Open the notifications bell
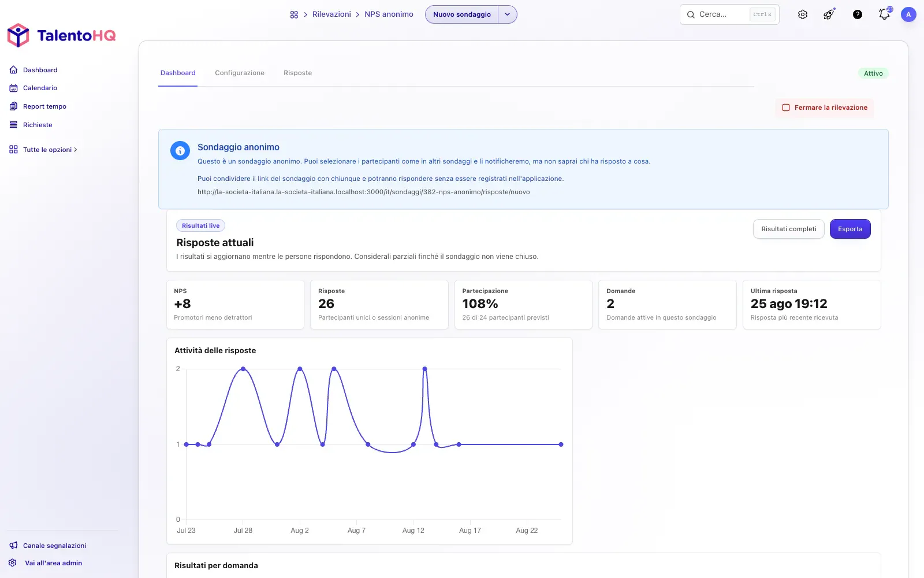Screen dimensions: 924x578 click(884, 14)
